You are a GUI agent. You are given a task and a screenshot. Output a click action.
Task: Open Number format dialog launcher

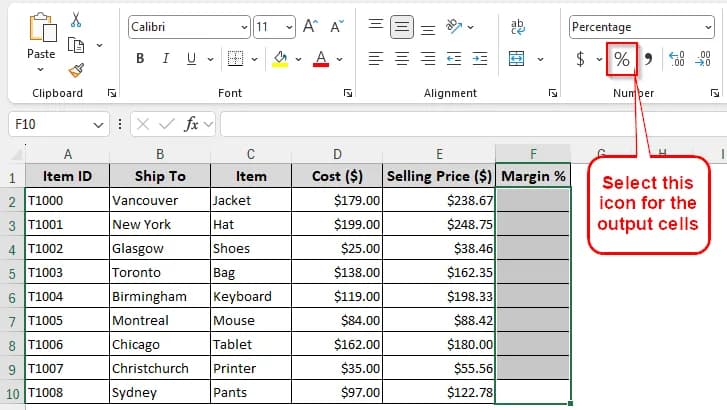point(714,93)
